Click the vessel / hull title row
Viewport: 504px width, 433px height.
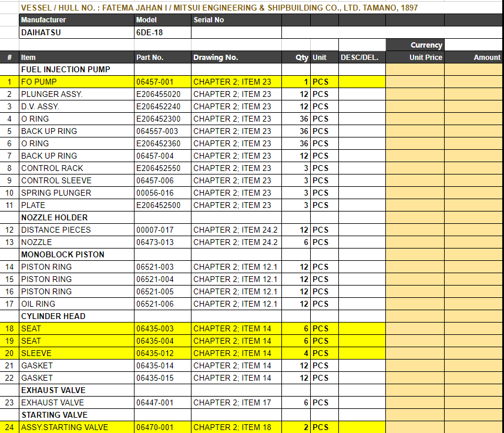(x=235, y=8)
